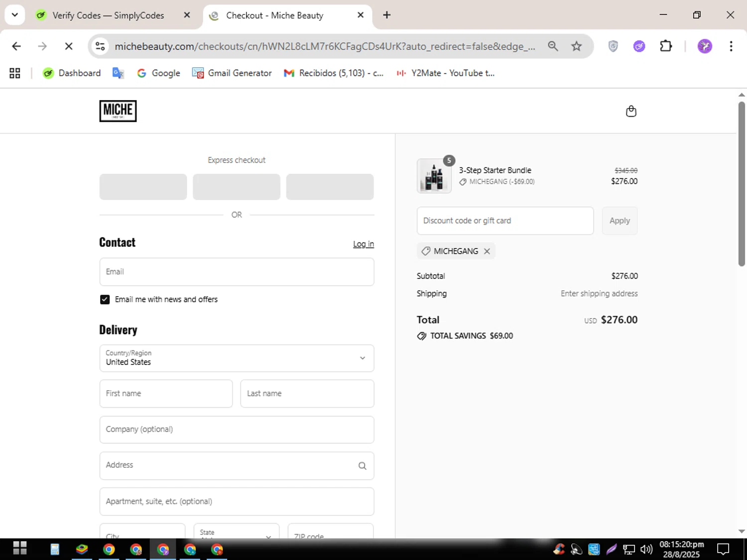
Task: Stop loading the page
Action: click(69, 46)
